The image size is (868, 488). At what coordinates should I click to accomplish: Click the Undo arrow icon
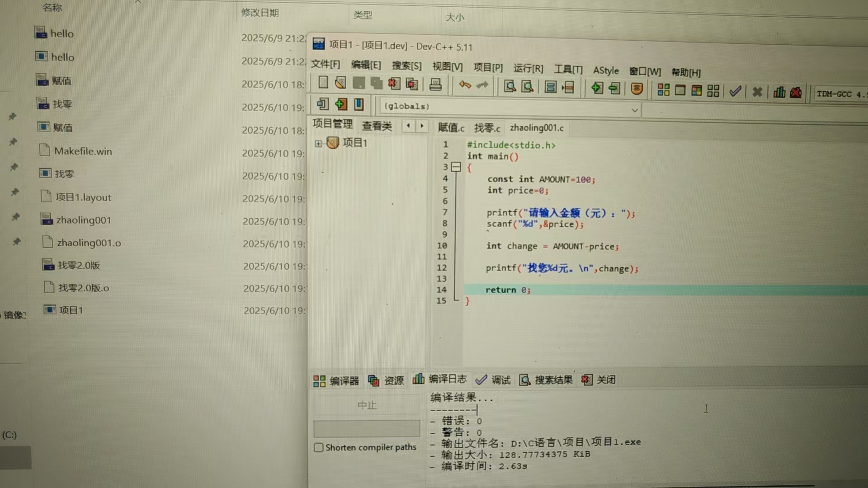click(x=465, y=85)
